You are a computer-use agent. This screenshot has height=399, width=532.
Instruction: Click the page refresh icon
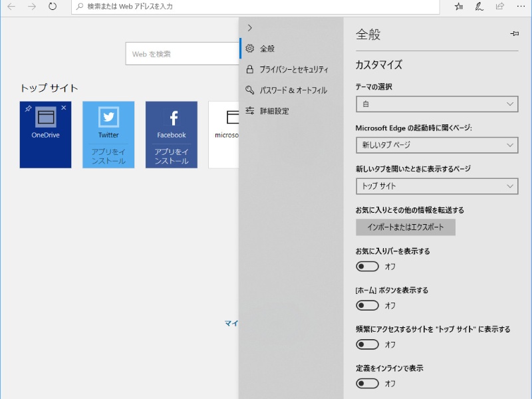(x=52, y=8)
